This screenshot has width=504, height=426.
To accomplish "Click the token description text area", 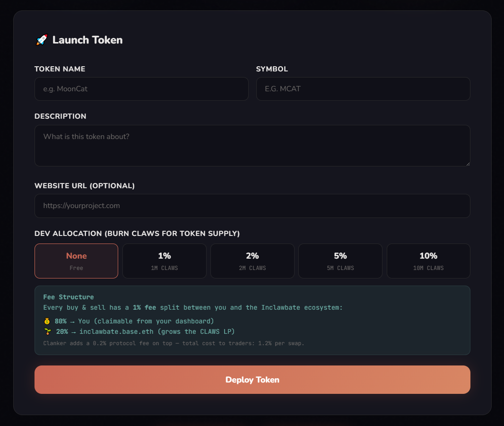I will [252, 145].
